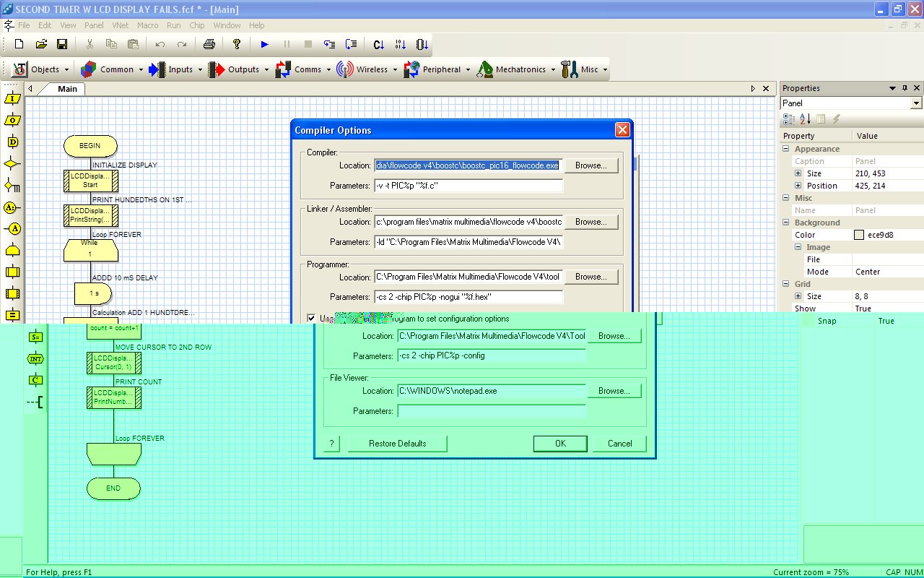Select the Output flowchart icon

pos(12,120)
